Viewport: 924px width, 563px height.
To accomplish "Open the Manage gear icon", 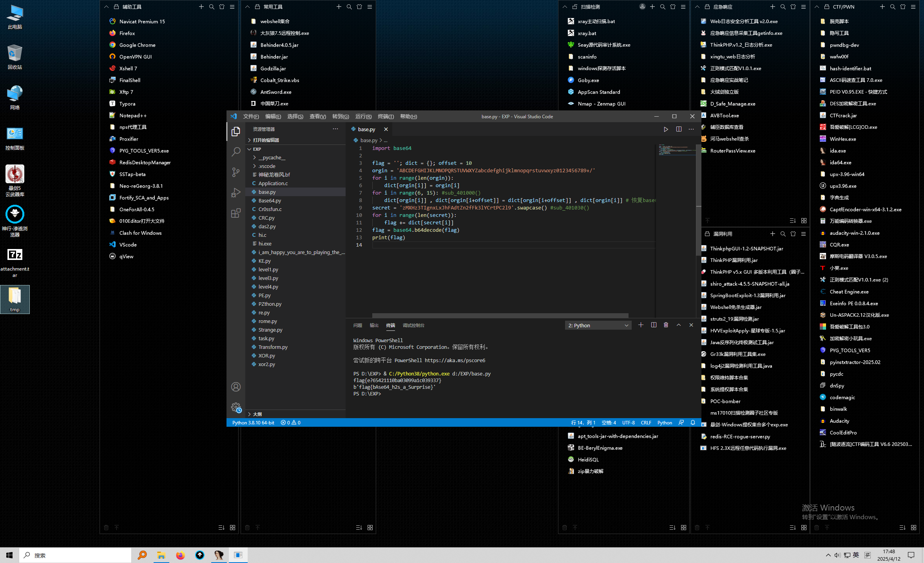I will point(236,408).
